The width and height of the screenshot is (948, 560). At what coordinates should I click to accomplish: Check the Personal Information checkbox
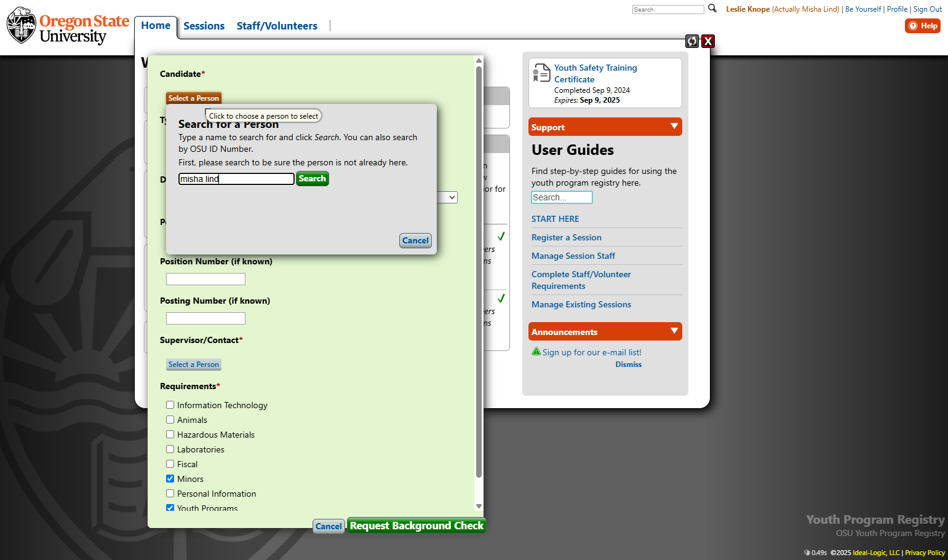(x=170, y=494)
